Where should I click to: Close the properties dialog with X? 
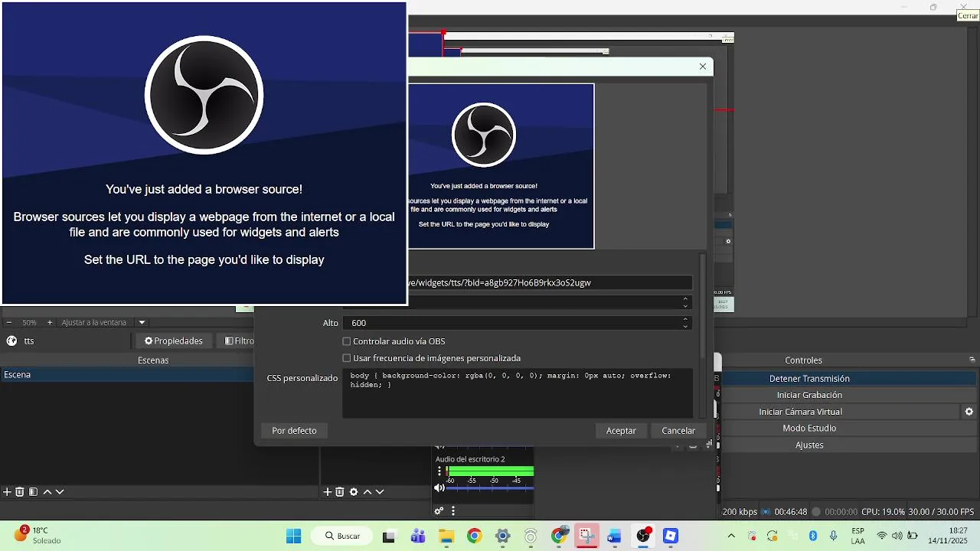tap(703, 67)
